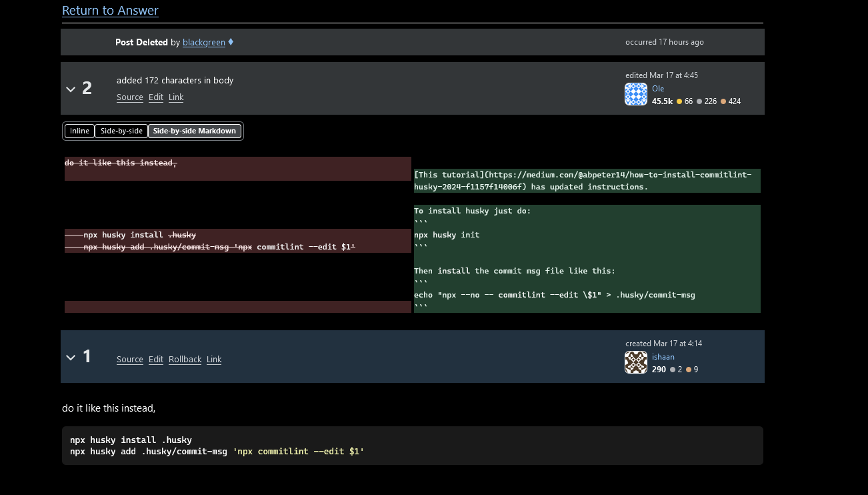
Task: Collapse revision 2 with its chevron
Action: tap(71, 89)
